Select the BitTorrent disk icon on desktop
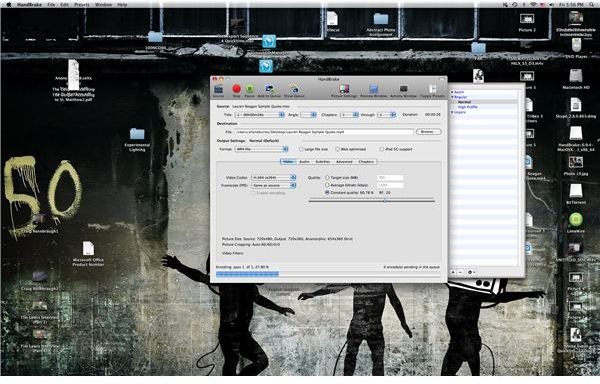Image resolution: width=600 pixels, height=384 pixels. 576,190
